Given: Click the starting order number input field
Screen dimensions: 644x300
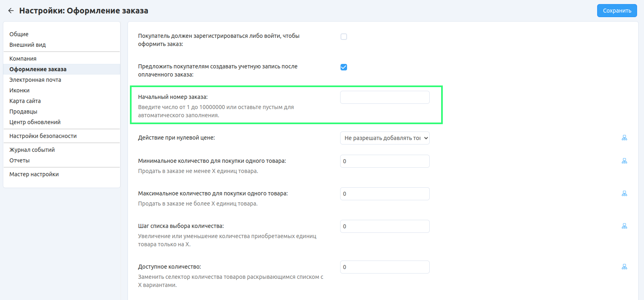Looking at the screenshot, I should point(385,97).
